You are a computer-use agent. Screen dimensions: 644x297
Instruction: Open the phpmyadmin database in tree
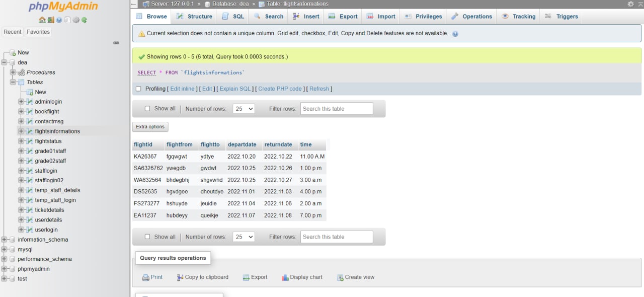[34, 269]
